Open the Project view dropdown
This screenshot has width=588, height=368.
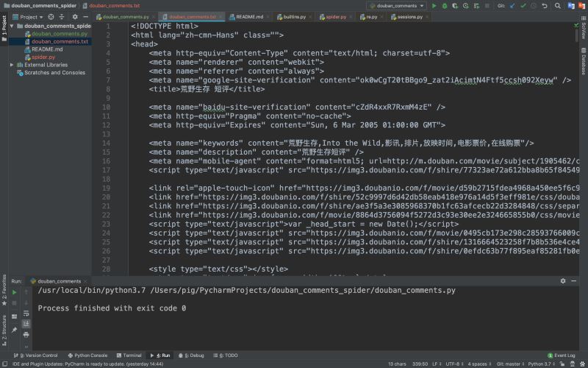[x=28, y=17]
